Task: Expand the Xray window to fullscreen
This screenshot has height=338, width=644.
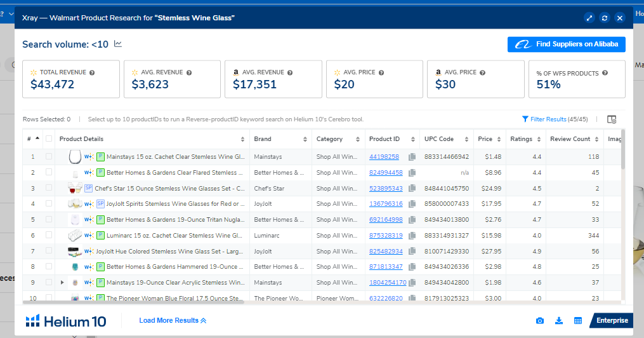Action: pos(589,18)
